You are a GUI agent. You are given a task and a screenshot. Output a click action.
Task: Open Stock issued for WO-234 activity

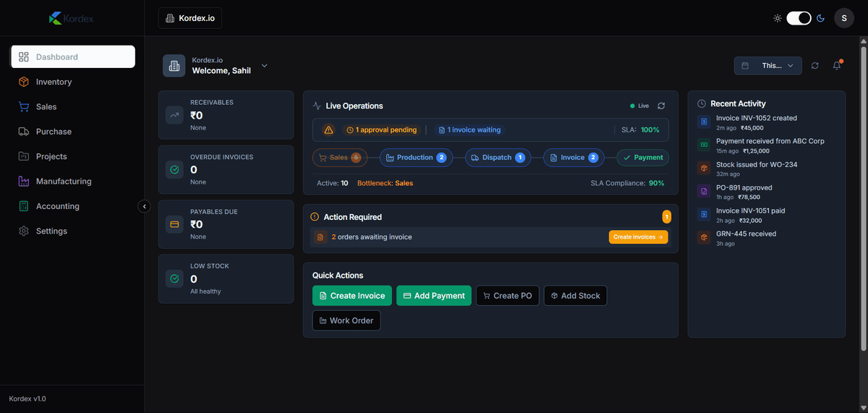pyautogui.click(x=767, y=169)
